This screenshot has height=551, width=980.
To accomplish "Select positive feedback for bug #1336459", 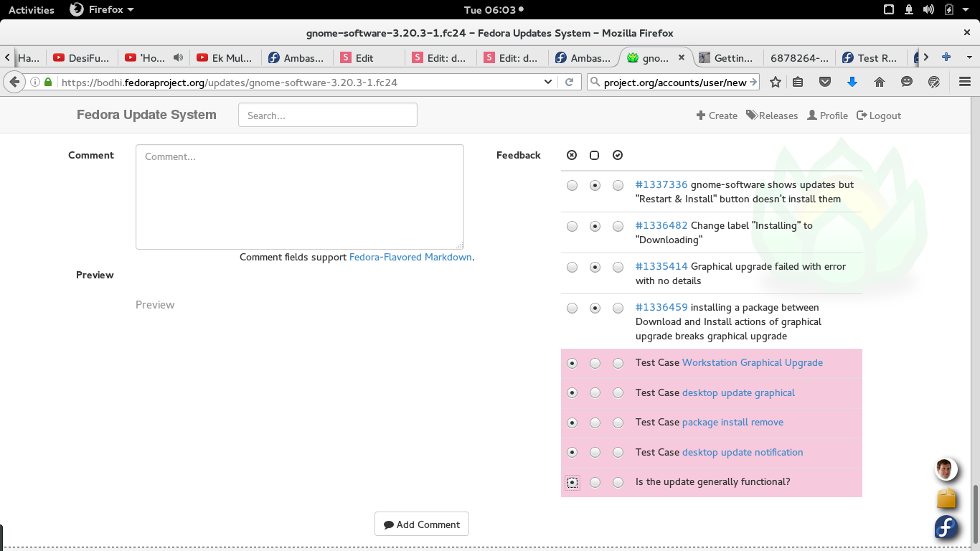I will coord(618,308).
